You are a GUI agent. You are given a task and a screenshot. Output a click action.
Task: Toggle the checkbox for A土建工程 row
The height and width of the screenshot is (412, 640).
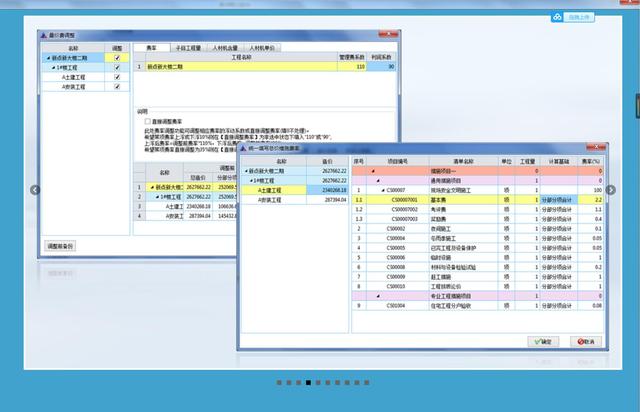click(x=117, y=77)
